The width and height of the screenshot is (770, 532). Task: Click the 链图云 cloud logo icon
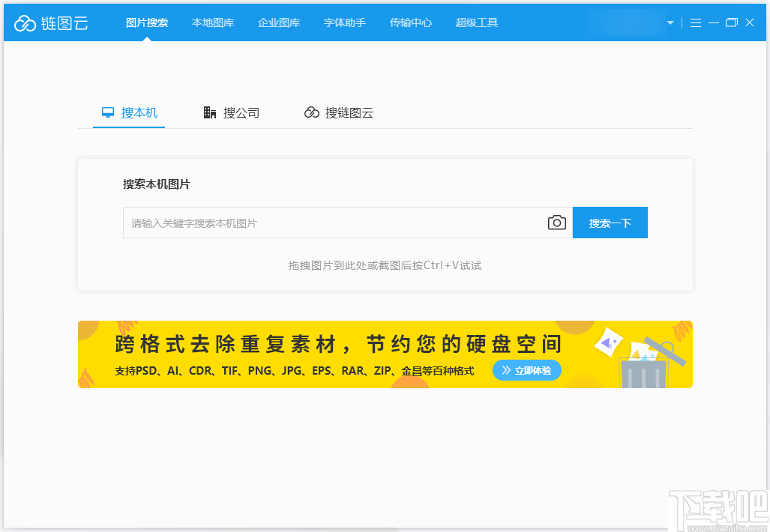tap(25, 22)
